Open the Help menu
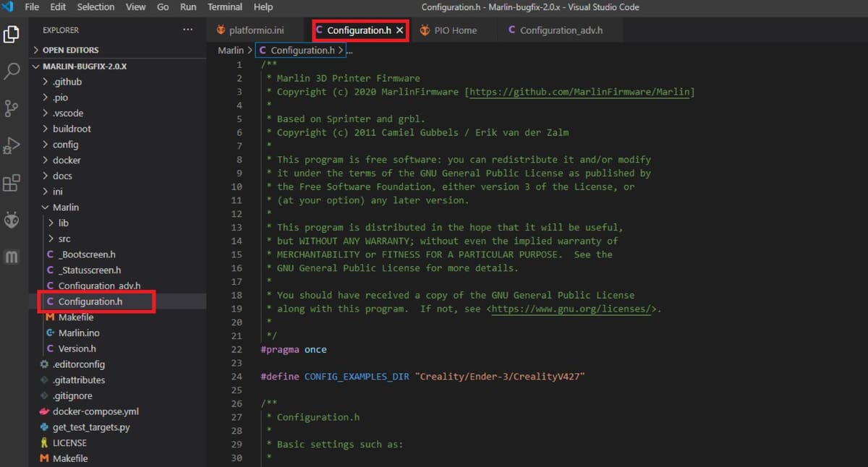Viewport: 868px width, 467px height. click(263, 7)
